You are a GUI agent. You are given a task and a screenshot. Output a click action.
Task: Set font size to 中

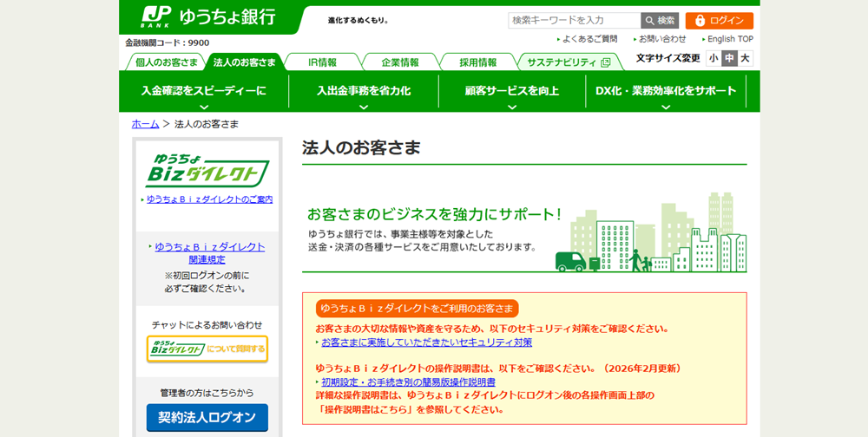pos(729,58)
